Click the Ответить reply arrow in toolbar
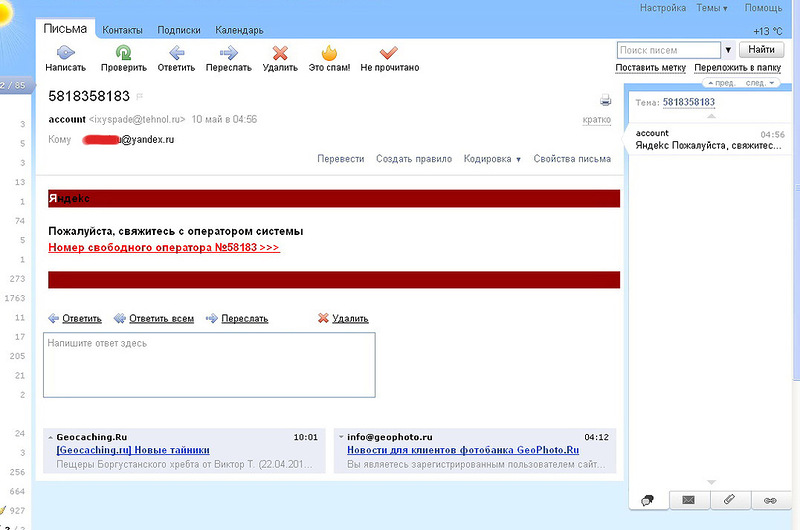The height and width of the screenshot is (530, 800). tap(176, 52)
